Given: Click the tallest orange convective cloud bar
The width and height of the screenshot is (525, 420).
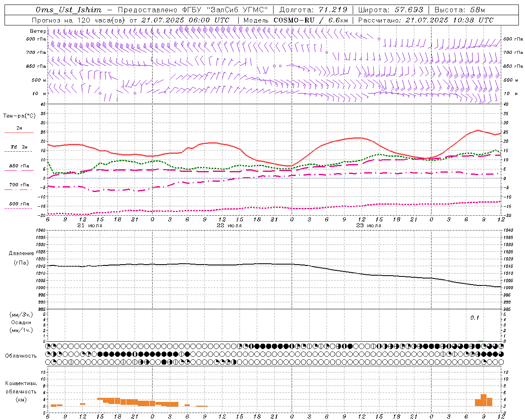Looking at the screenshot, I should pyautogui.click(x=484, y=400).
